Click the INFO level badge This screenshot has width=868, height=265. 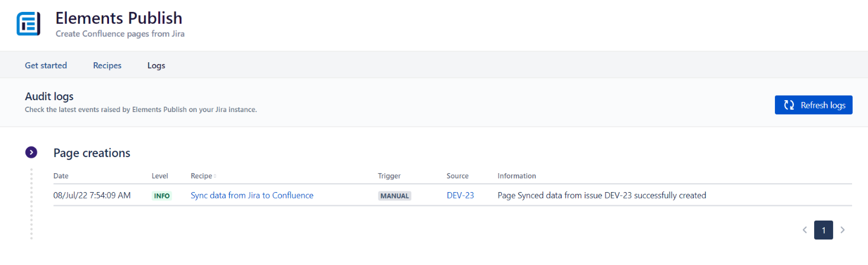[162, 196]
